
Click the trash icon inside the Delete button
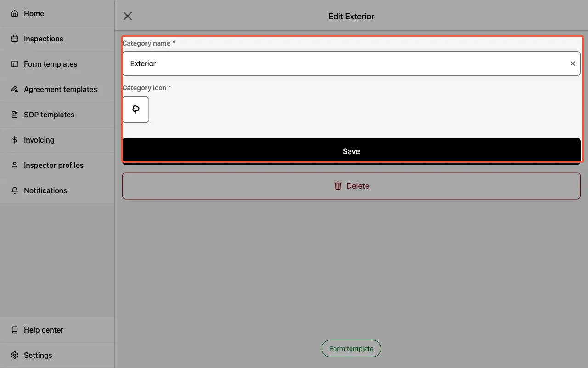[x=338, y=185]
